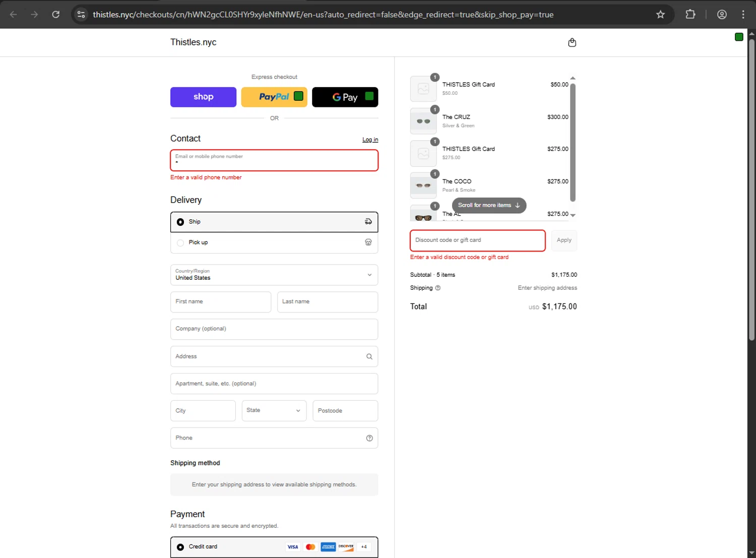Click order summary scroll-down arrow

tap(573, 215)
